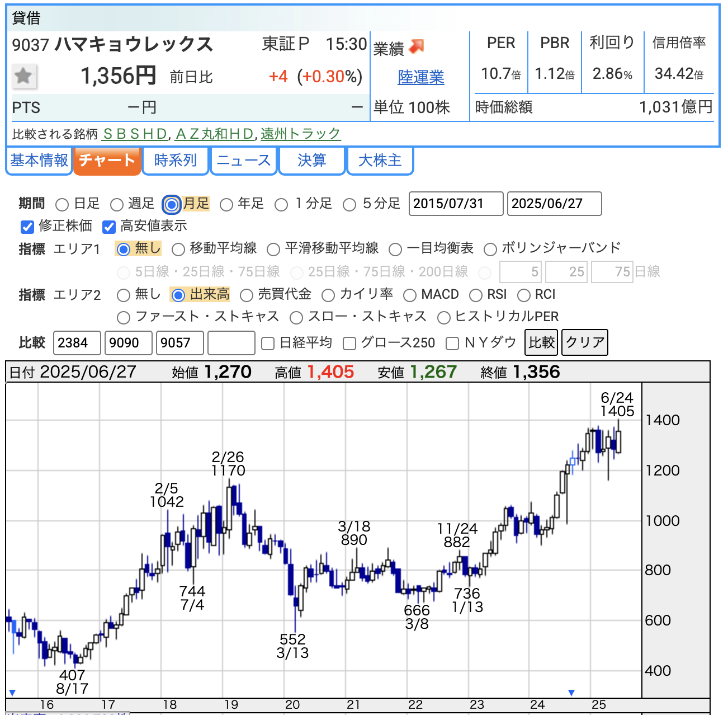Screen dimensions: 728x715
Task: Click the 6/24 1405 high label on chart
Action: 617,404
